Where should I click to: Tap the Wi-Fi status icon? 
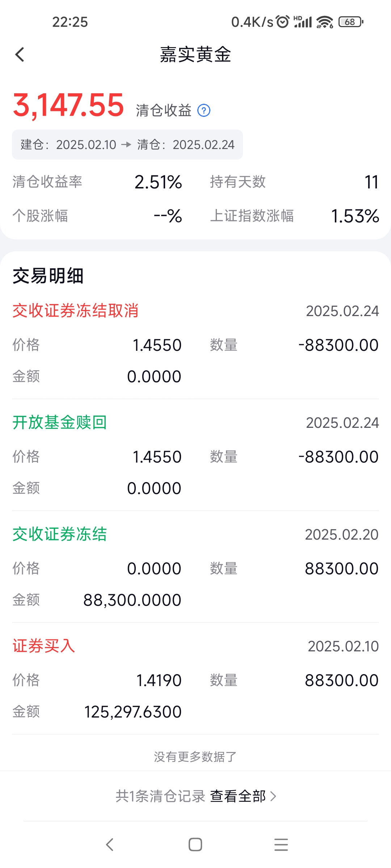point(325,22)
